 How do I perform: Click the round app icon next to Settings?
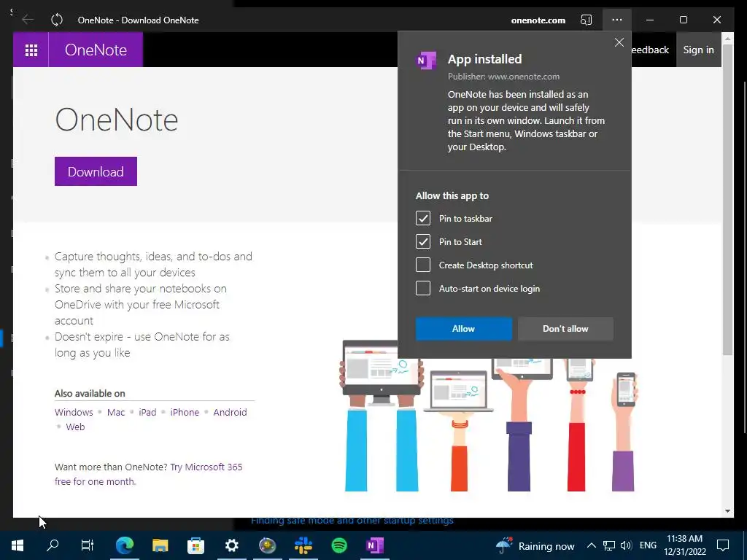pyautogui.click(x=267, y=545)
